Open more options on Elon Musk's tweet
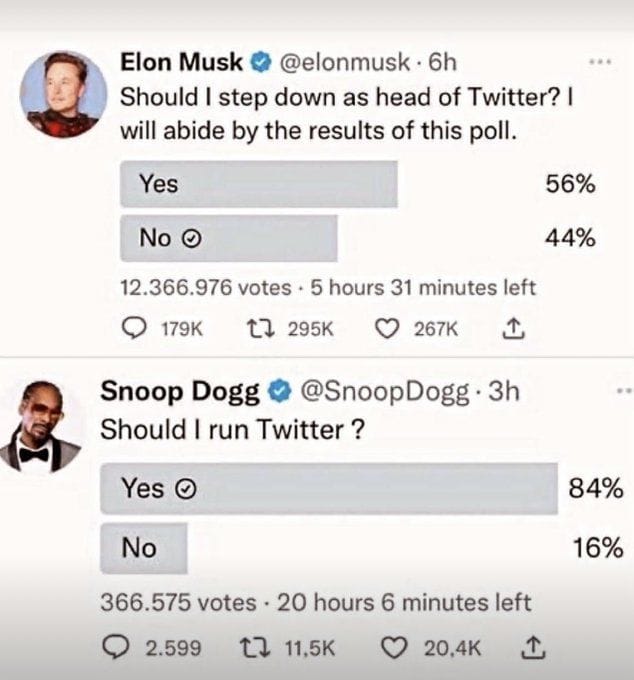Screen dimensions: 634x680 600,62
